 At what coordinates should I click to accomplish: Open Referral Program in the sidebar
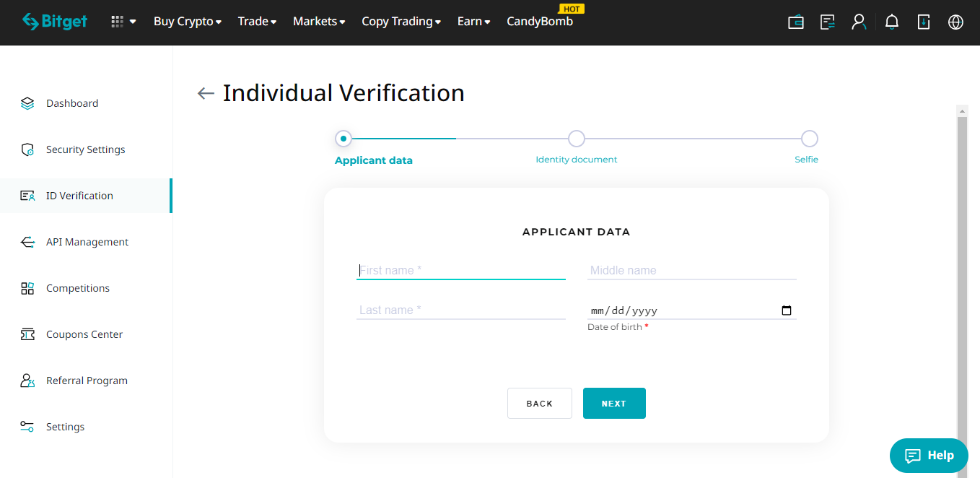point(86,381)
